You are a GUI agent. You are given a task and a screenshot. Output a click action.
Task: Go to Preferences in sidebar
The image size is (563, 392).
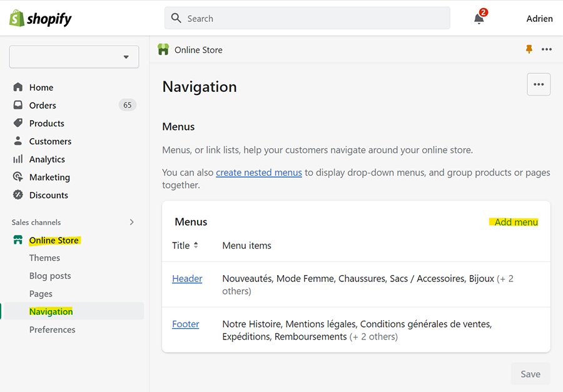pyautogui.click(x=53, y=329)
